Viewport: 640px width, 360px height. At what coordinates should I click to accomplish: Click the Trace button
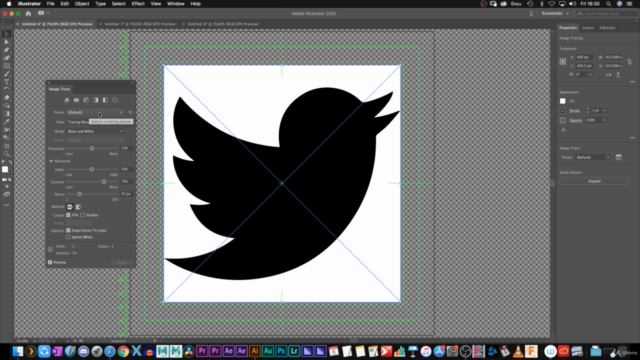pos(122,262)
